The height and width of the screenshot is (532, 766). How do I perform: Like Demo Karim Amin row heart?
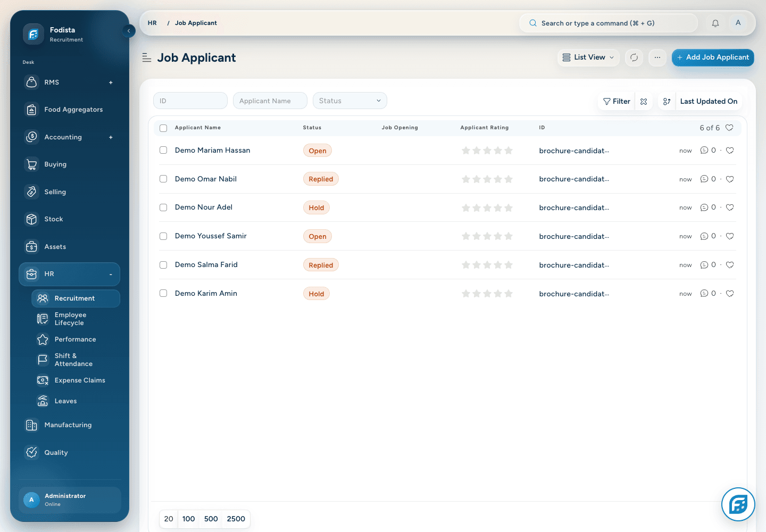tap(730, 294)
